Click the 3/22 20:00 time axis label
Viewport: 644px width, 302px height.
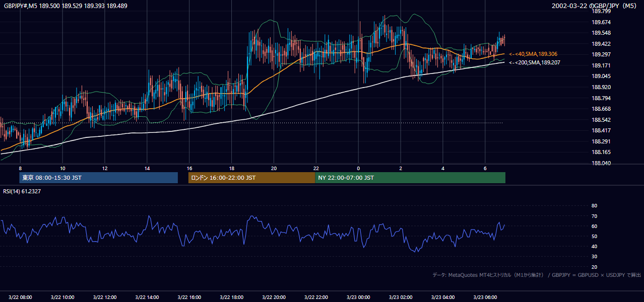(x=274, y=297)
